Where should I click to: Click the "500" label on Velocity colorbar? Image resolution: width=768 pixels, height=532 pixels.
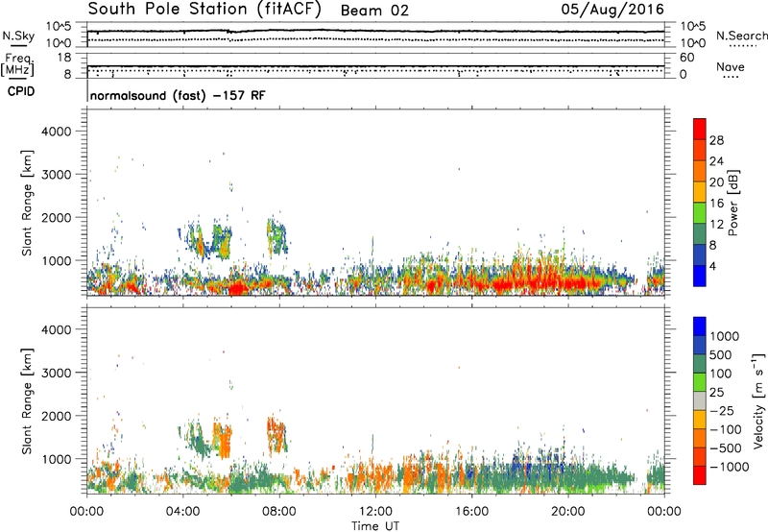point(721,355)
